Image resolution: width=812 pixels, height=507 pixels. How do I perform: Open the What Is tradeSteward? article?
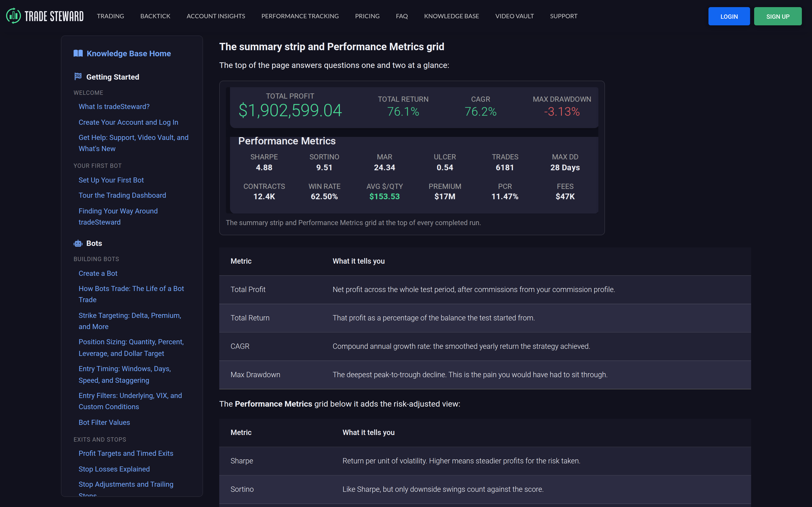114,107
